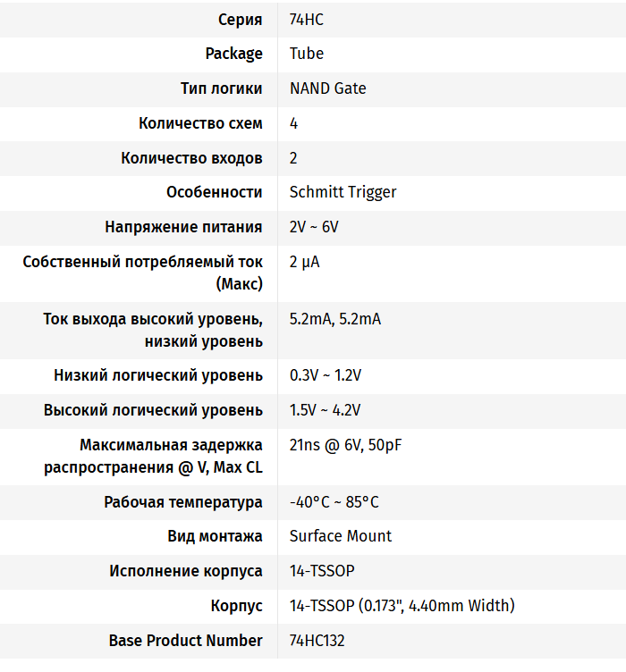The image size is (626, 672).
Task: Click the 5.2mA, 5.2mA output current value
Action: click(335, 319)
